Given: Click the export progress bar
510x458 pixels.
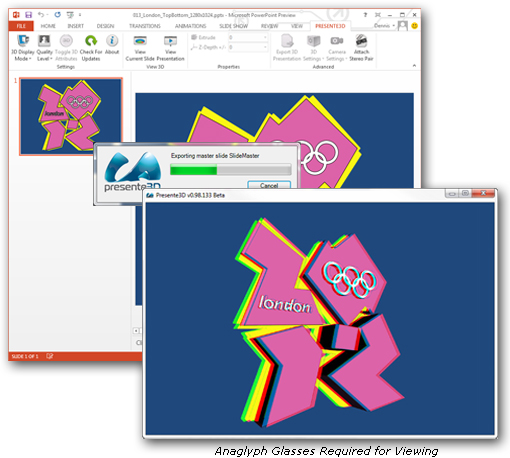Looking at the screenshot, I should 231,170.
